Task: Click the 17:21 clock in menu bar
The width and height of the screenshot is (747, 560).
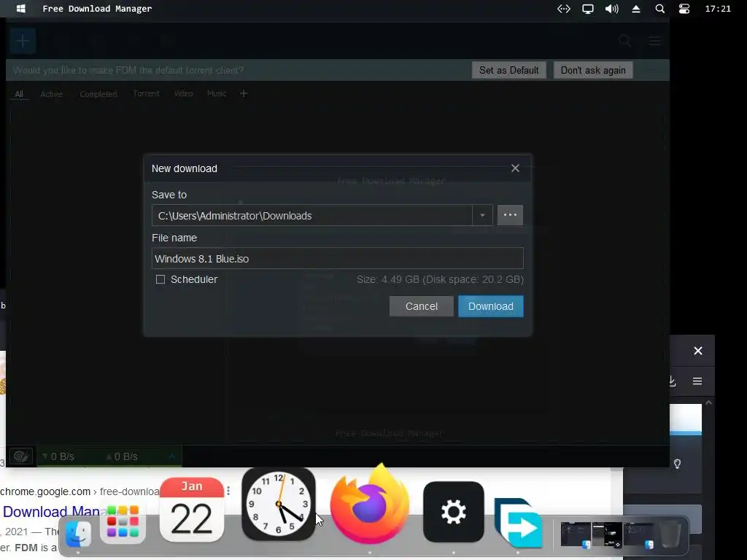Action: (x=718, y=9)
